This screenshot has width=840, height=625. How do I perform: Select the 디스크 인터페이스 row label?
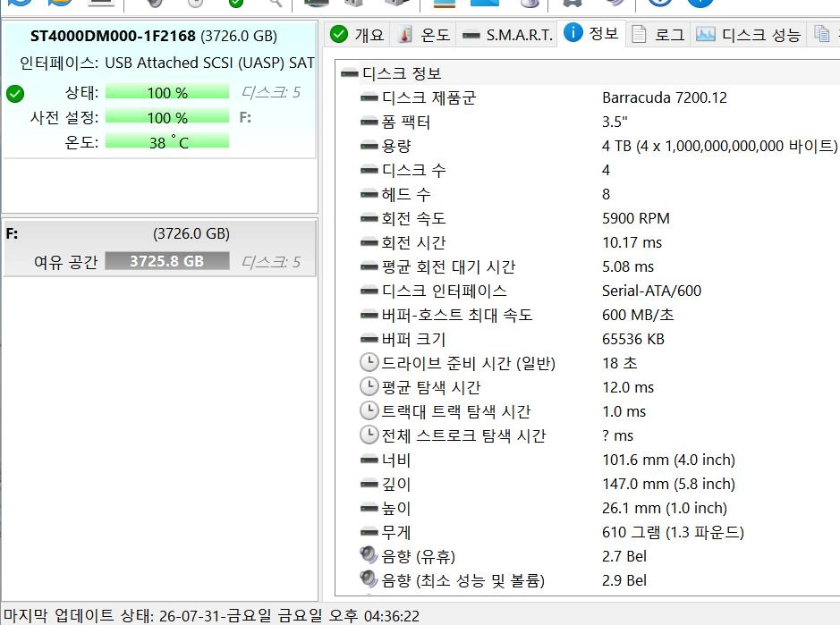coord(444,291)
